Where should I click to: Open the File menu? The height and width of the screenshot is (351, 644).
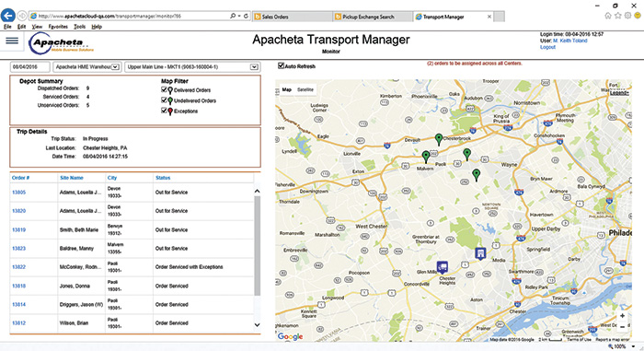tap(7, 27)
